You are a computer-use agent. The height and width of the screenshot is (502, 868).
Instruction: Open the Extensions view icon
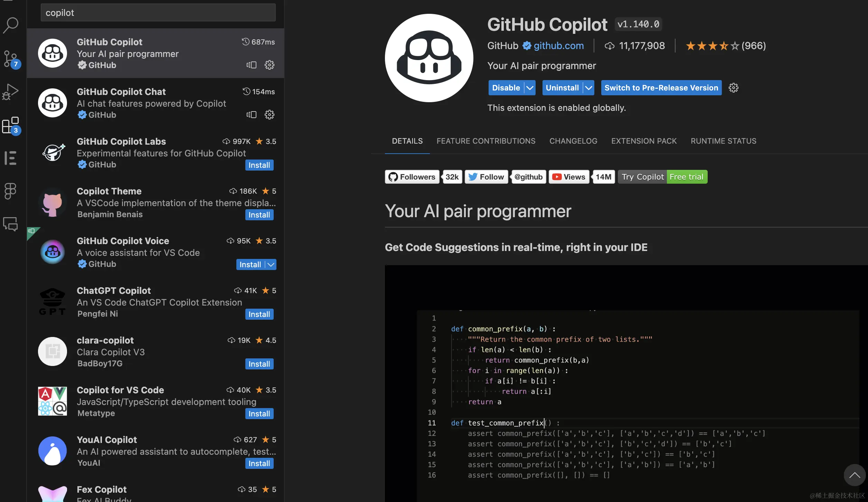pos(11,125)
